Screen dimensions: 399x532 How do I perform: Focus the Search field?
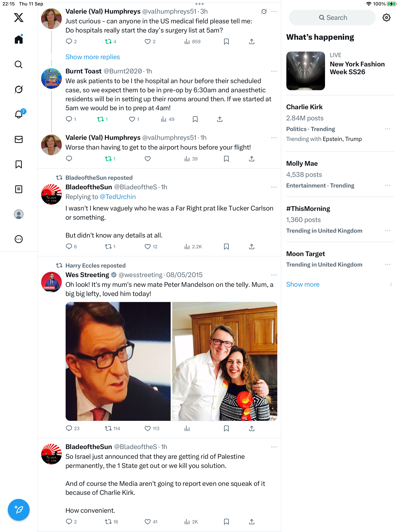332,18
